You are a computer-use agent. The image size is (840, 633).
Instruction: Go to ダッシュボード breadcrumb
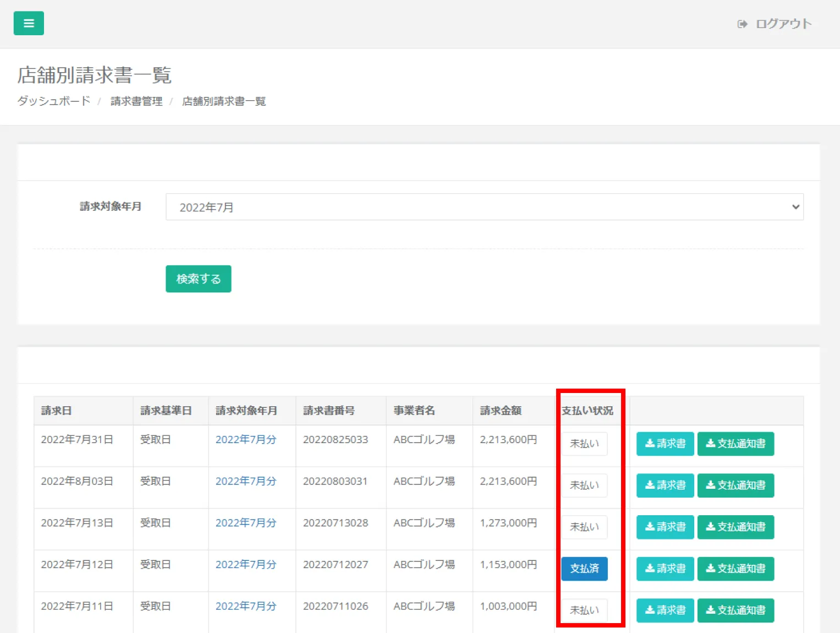(53, 101)
